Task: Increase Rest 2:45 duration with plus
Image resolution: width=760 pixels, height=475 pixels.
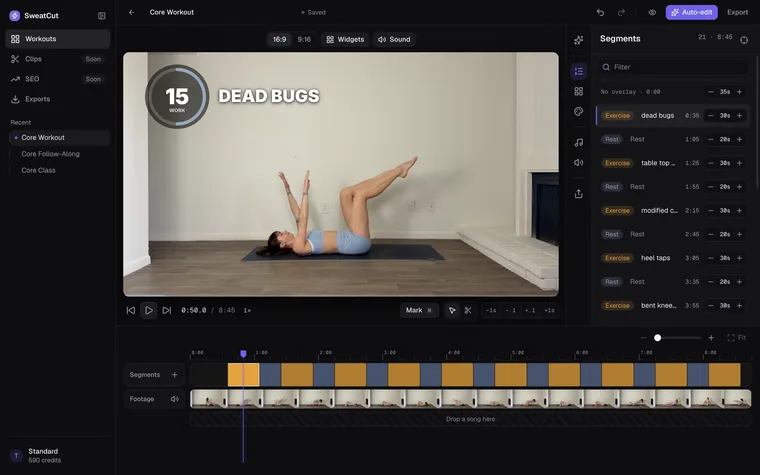Action: (x=739, y=235)
